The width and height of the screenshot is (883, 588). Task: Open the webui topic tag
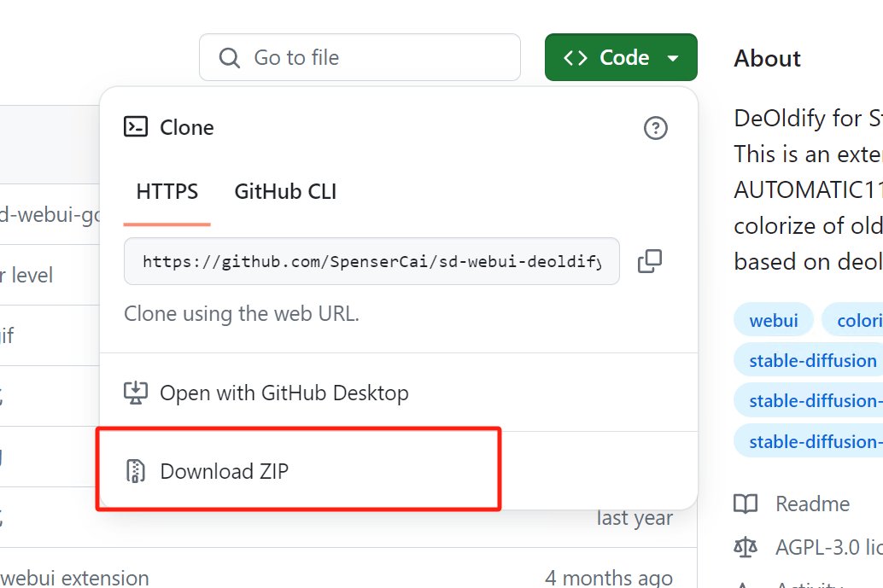click(x=773, y=320)
